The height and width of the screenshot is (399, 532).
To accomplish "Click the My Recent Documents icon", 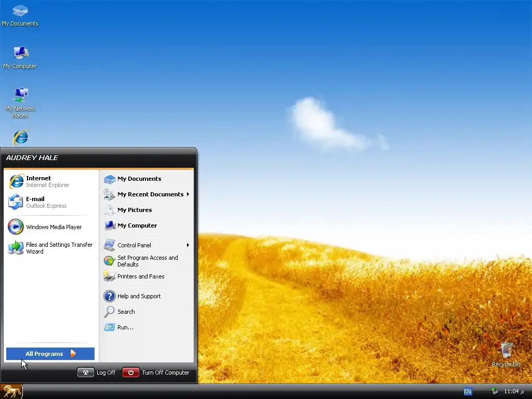I will [x=109, y=194].
